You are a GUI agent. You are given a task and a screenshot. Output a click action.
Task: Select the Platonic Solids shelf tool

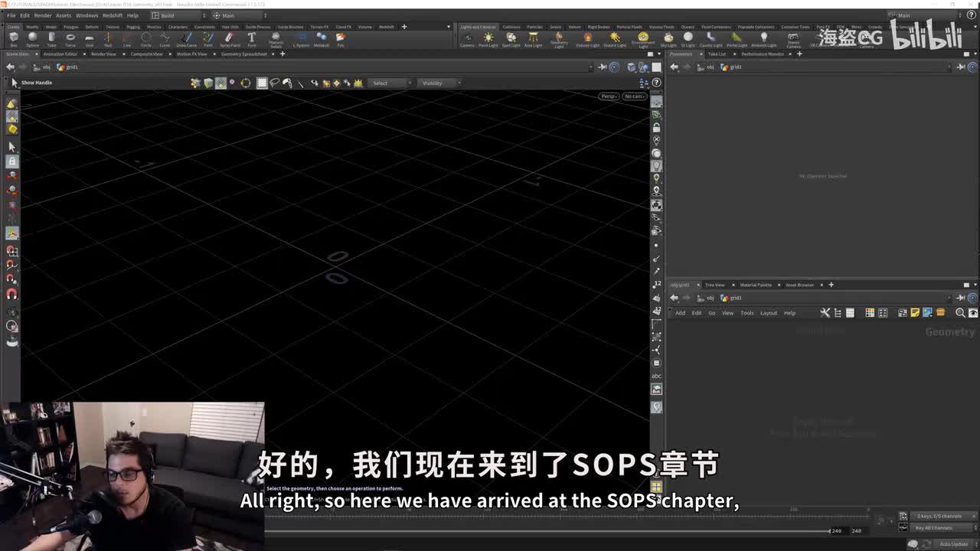(276, 40)
